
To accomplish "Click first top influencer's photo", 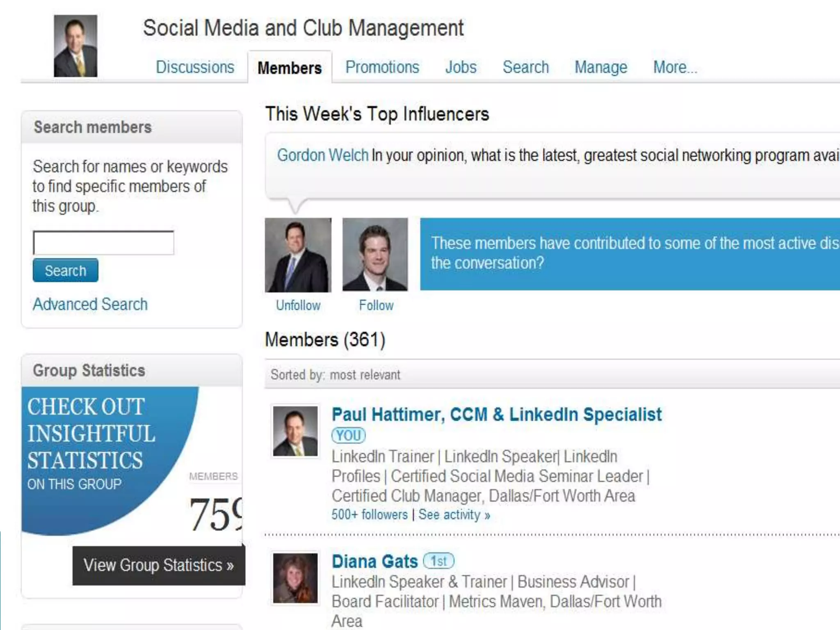I will [298, 255].
